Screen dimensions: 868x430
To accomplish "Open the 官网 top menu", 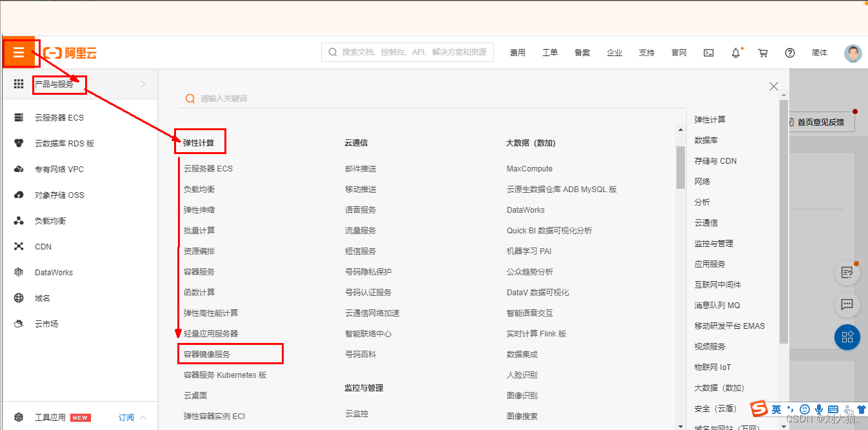I will click(679, 53).
